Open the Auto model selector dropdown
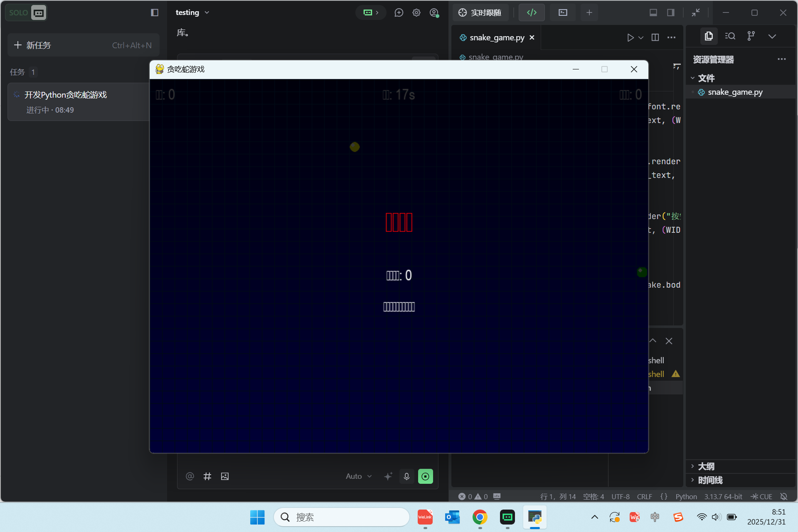The width and height of the screenshot is (798, 532). tap(358, 476)
